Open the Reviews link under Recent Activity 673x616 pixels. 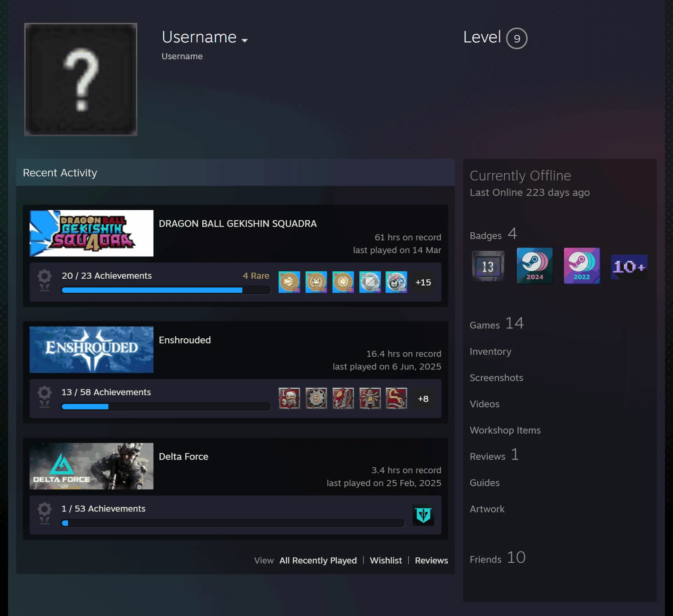431,560
